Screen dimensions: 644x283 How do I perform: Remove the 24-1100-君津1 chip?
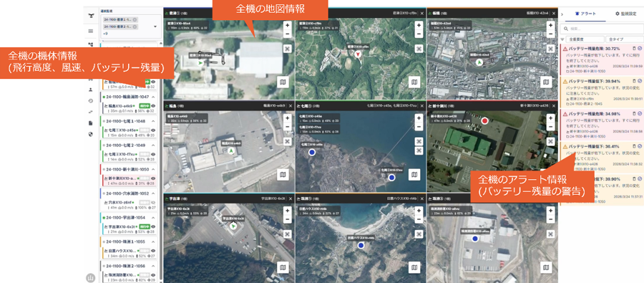point(135,20)
